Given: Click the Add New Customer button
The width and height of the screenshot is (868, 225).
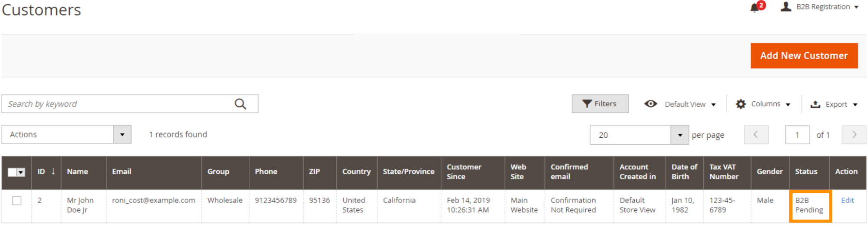Looking at the screenshot, I should tap(804, 56).
